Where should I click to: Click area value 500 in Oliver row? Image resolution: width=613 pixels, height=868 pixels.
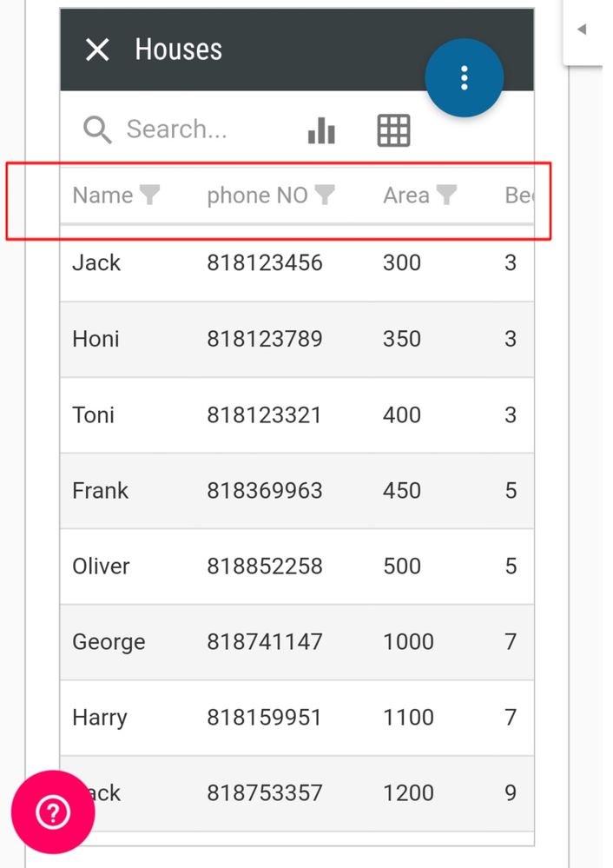click(x=402, y=567)
